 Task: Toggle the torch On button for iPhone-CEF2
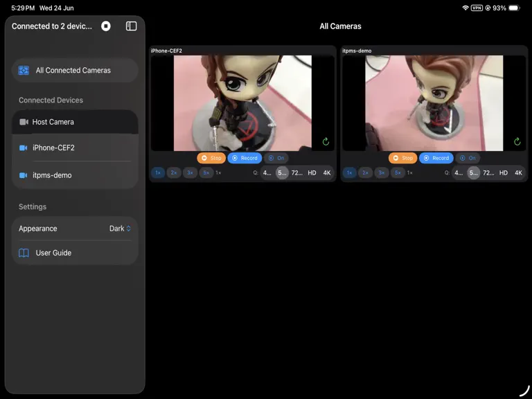(x=276, y=158)
